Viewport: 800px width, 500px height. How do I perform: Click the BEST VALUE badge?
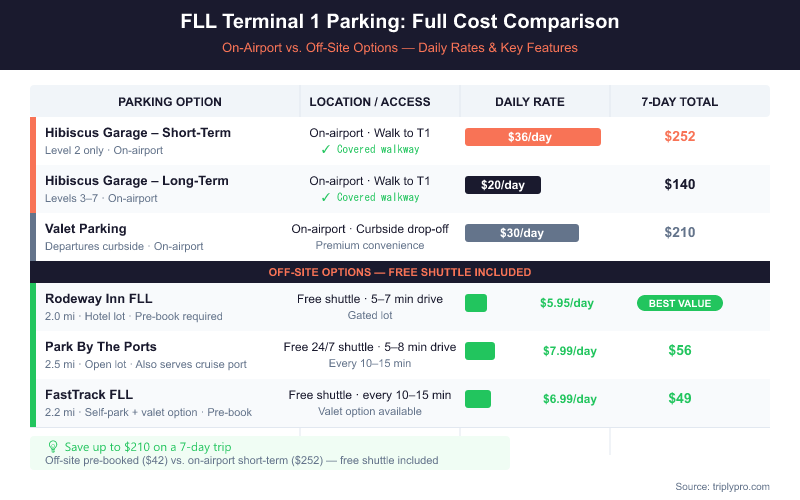pos(679,303)
